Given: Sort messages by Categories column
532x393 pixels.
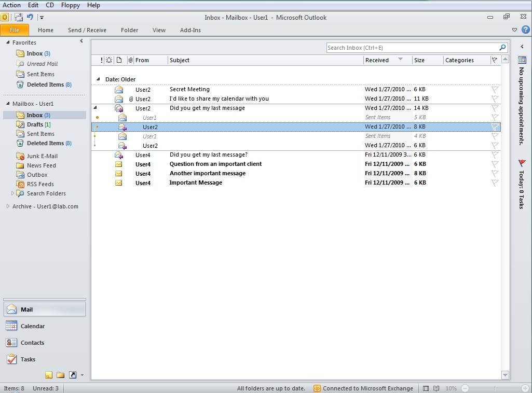Looking at the screenshot, I should [x=467, y=60].
